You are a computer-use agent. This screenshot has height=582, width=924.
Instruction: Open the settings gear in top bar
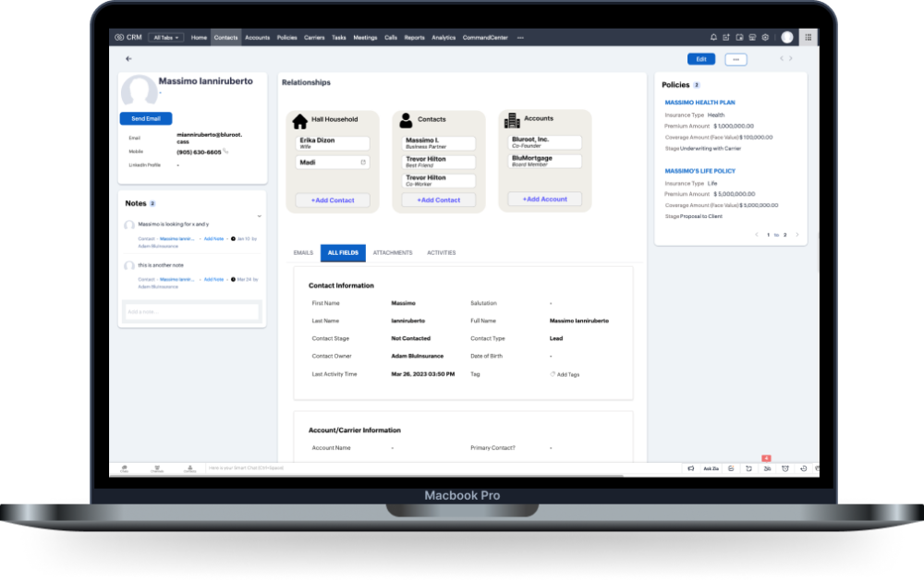[x=765, y=38]
